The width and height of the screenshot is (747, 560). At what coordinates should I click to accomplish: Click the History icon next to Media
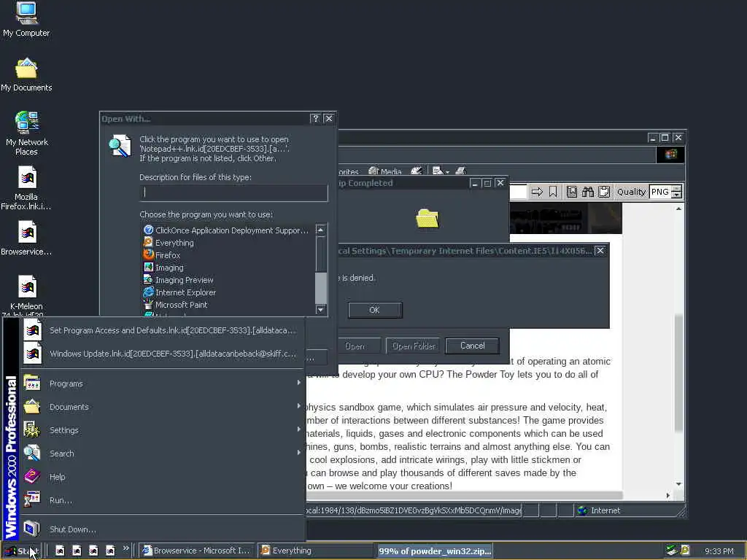coord(417,171)
